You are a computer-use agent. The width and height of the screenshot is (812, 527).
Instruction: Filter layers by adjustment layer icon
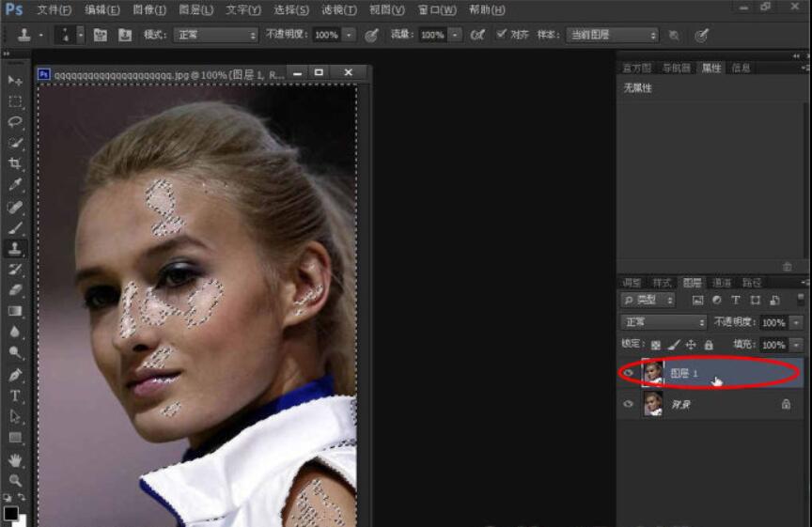pyautogui.click(x=717, y=301)
